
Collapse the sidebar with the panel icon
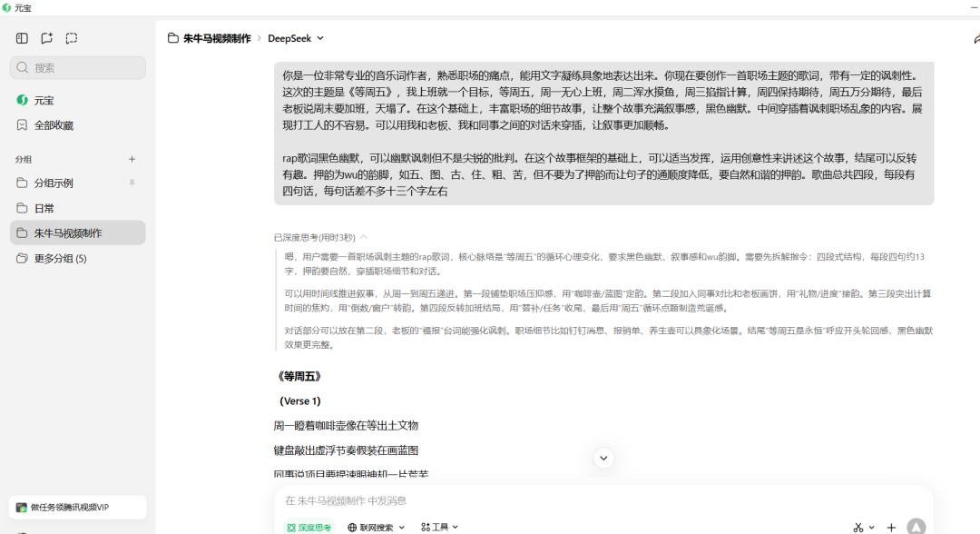pos(20,38)
